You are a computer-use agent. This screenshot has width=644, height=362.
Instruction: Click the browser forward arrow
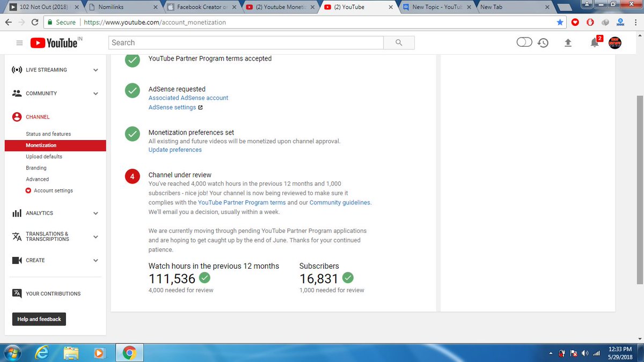pos(22,23)
